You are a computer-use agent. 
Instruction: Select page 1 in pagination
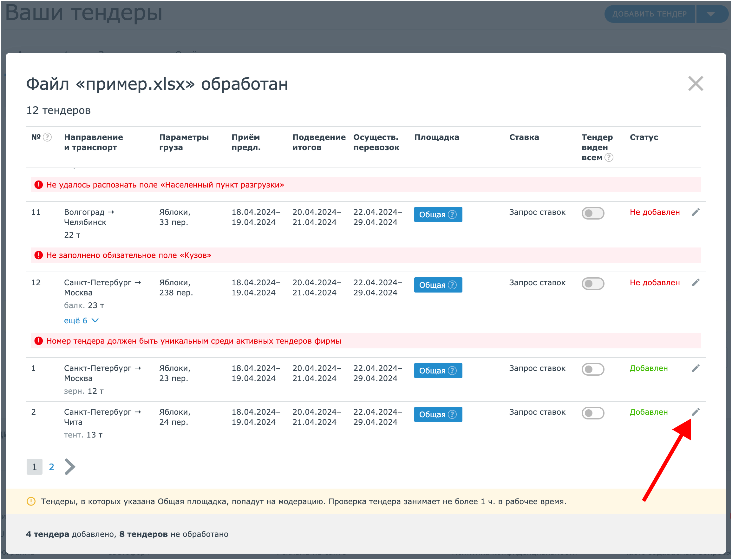point(34,467)
